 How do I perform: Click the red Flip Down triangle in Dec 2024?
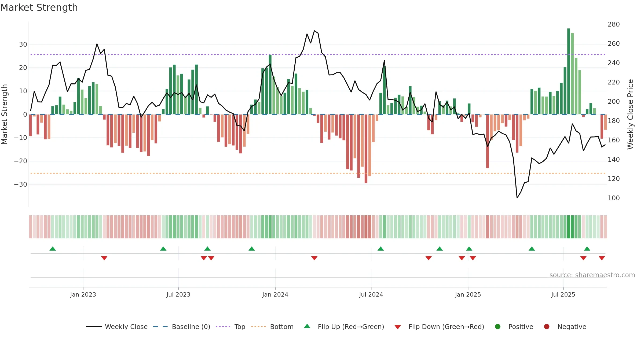click(462, 258)
